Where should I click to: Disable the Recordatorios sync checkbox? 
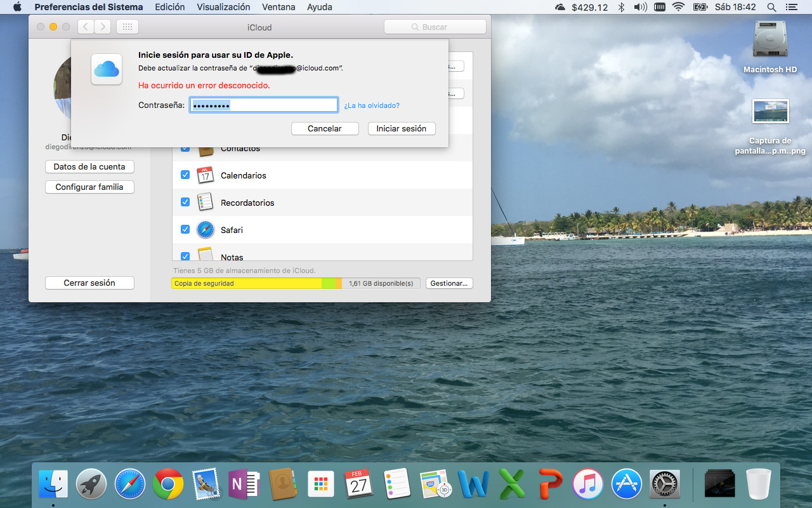(185, 202)
